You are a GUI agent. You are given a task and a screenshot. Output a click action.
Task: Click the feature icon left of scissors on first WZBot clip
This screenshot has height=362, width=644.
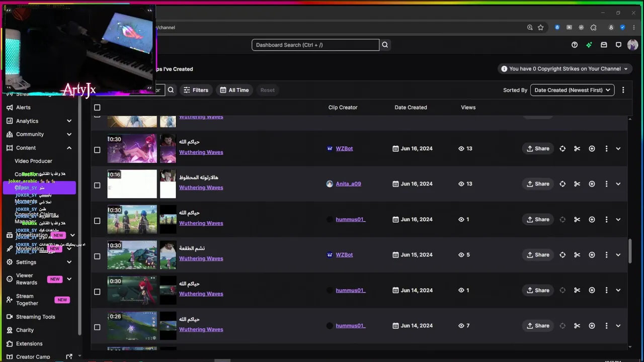pos(562,149)
